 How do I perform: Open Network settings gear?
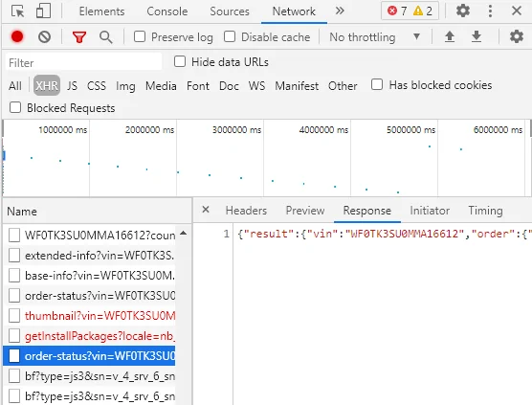517,36
